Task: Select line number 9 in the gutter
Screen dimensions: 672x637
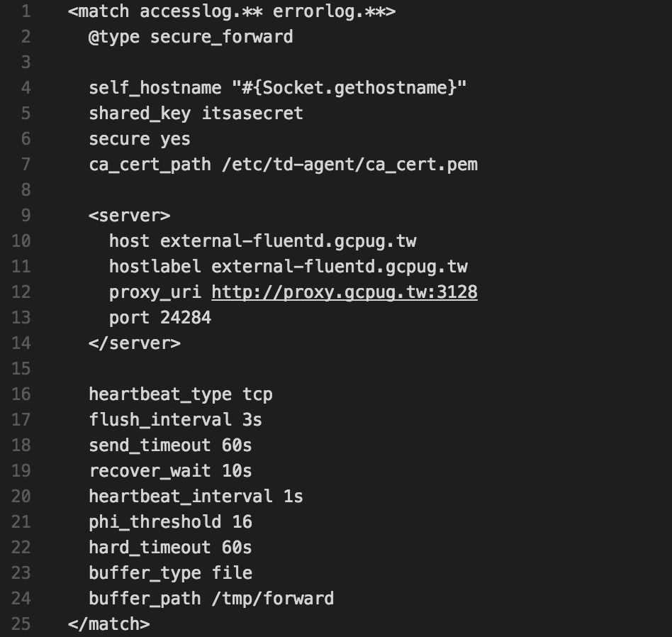Action: (x=26, y=216)
